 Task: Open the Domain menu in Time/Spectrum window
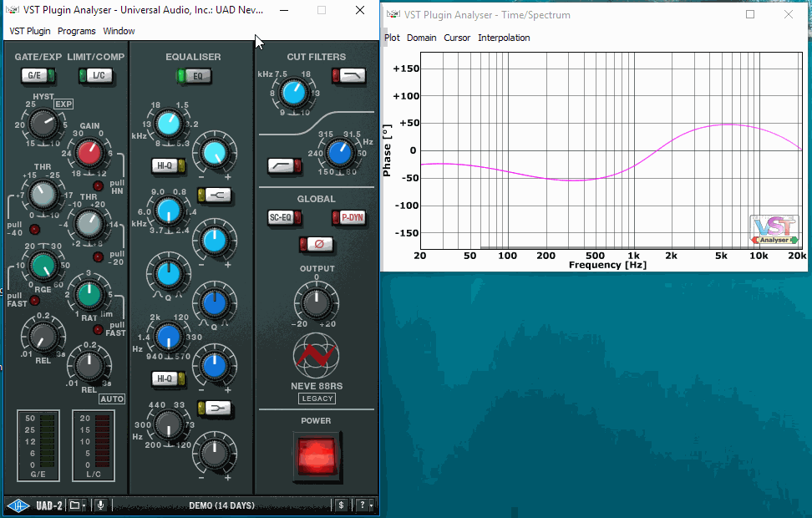pyautogui.click(x=422, y=38)
